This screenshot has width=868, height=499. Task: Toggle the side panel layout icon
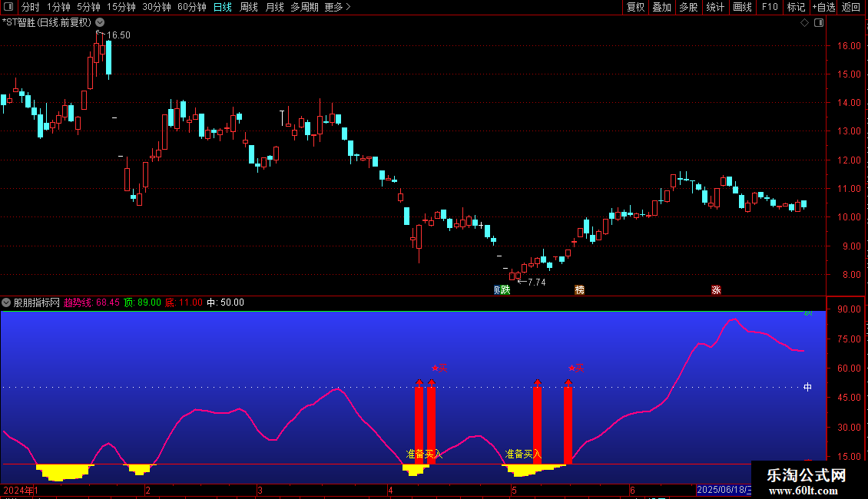[x=819, y=23]
